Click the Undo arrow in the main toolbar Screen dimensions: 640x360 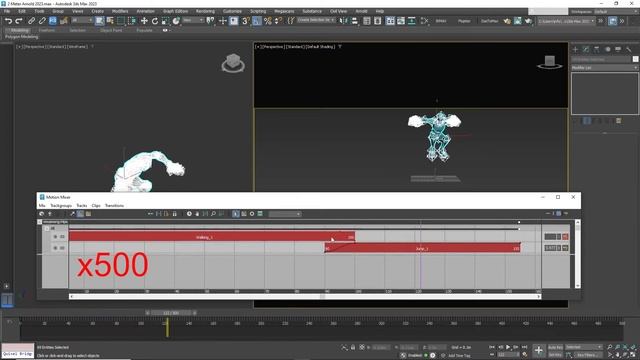(x=8, y=21)
